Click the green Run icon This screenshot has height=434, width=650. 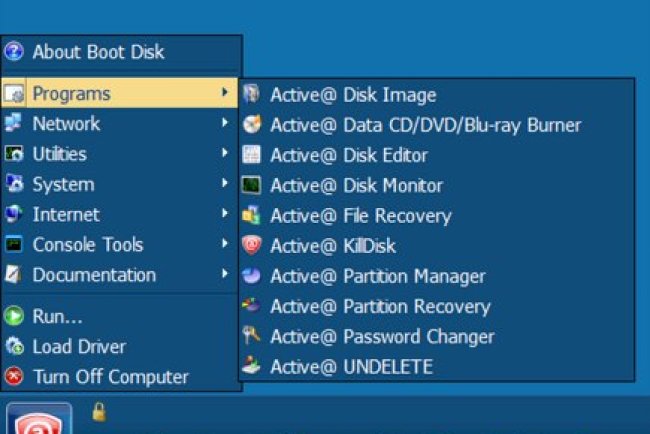click(x=14, y=316)
